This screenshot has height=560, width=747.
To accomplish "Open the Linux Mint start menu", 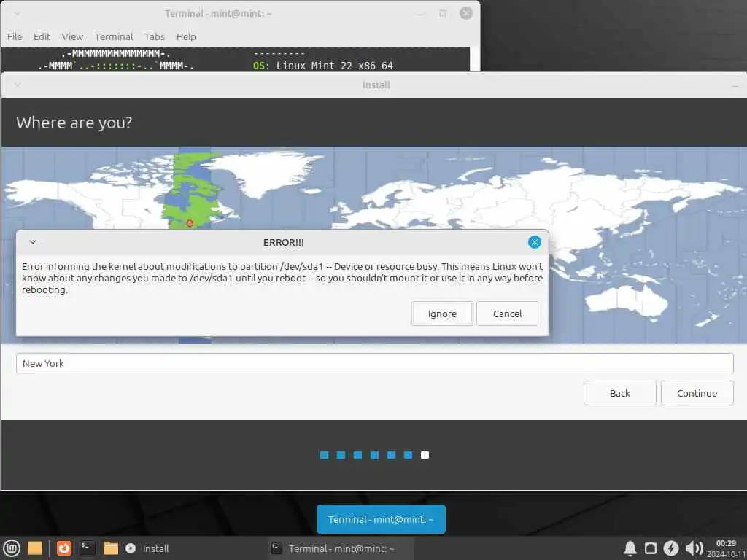I will pos(12,548).
